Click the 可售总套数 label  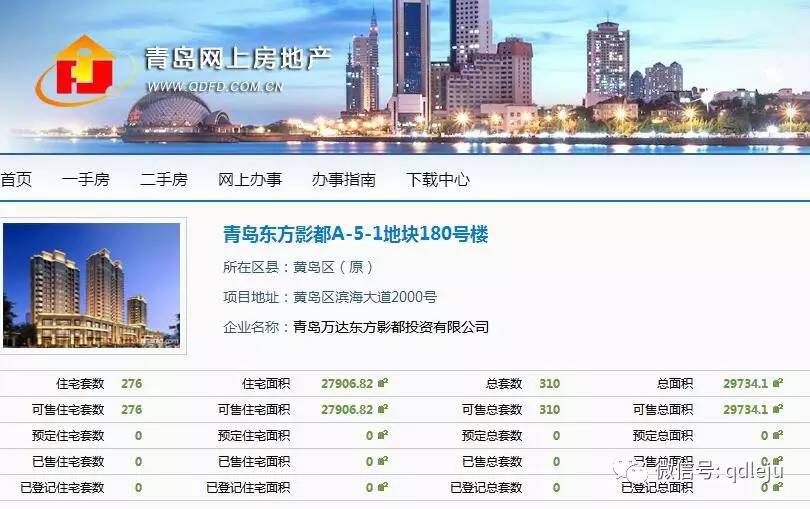coord(492,409)
